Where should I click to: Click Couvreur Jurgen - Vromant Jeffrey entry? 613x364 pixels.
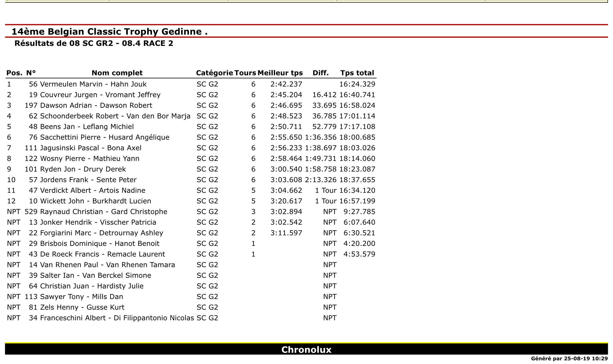[x=100, y=95]
